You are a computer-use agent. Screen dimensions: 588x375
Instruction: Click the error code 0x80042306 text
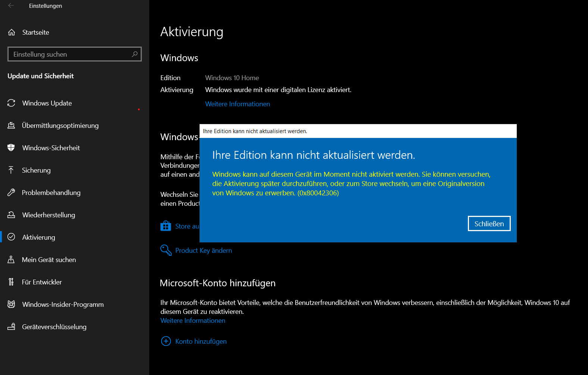pyautogui.click(x=318, y=193)
